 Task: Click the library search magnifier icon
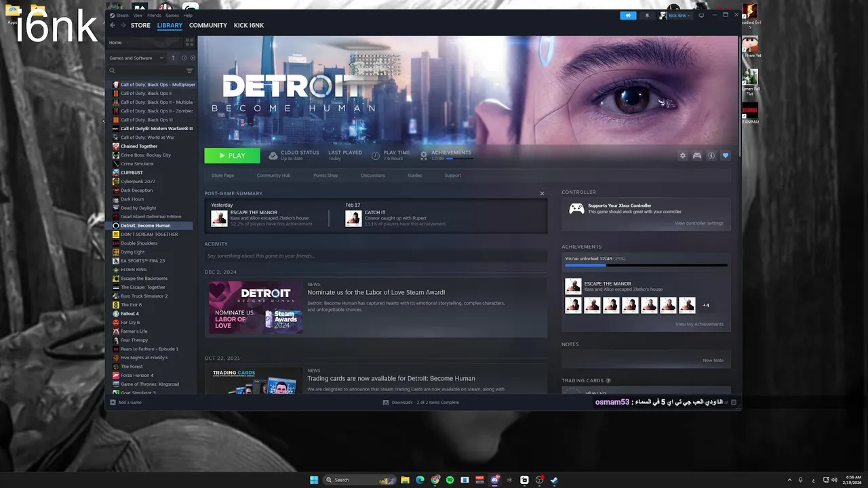click(113, 70)
